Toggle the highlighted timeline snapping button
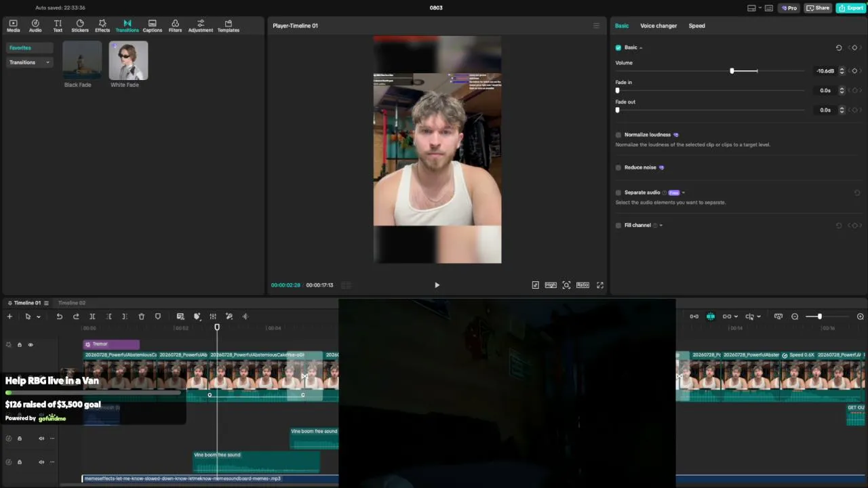868x488 pixels. 711,317
